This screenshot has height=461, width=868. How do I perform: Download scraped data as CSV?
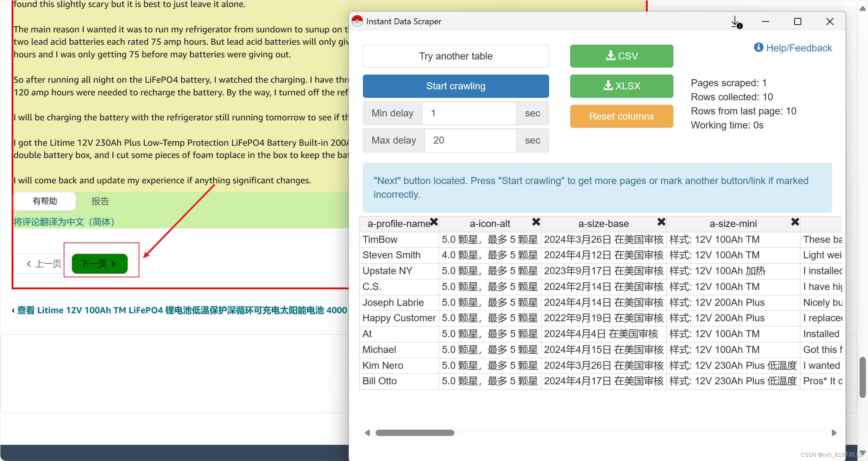point(621,56)
